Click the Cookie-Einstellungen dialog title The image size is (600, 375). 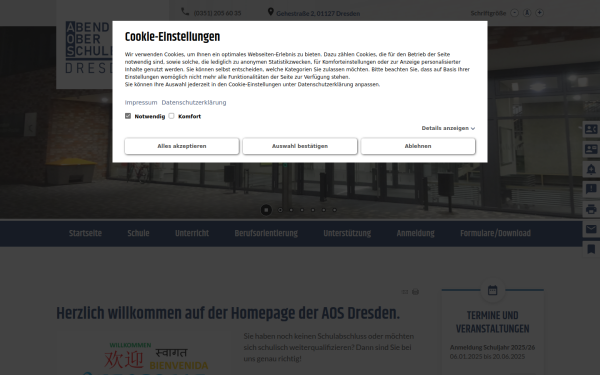[x=172, y=37]
